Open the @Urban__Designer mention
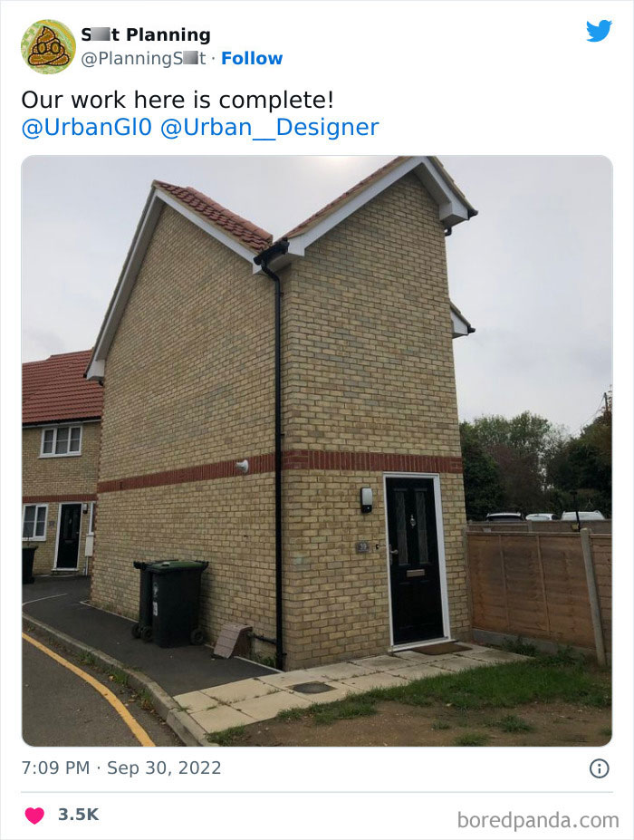 [x=269, y=127]
